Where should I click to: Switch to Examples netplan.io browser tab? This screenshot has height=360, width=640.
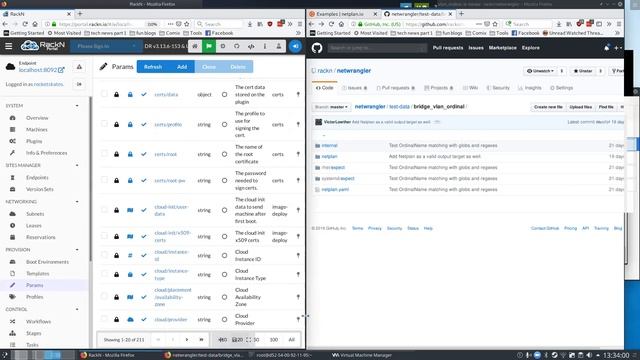[340, 14]
